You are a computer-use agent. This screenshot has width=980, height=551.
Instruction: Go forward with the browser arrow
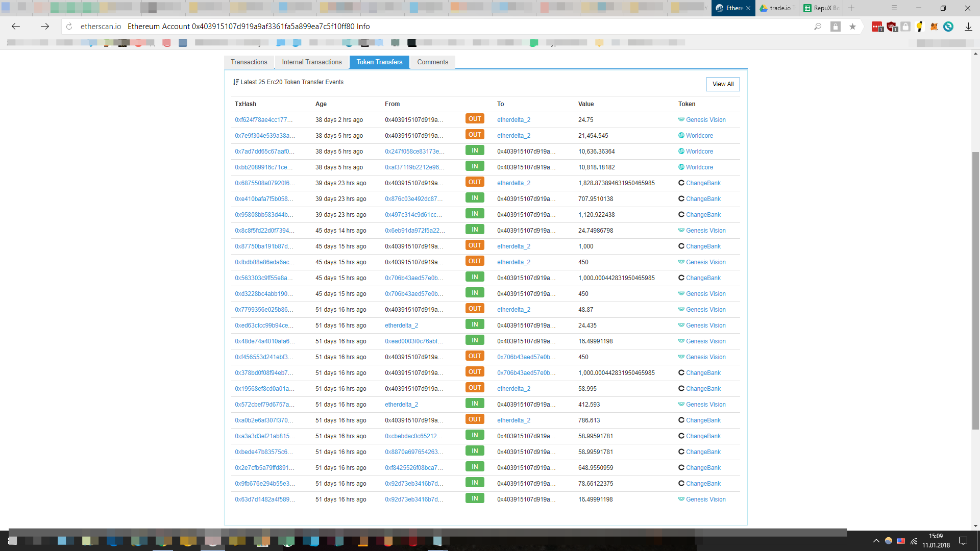pyautogui.click(x=45, y=27)
